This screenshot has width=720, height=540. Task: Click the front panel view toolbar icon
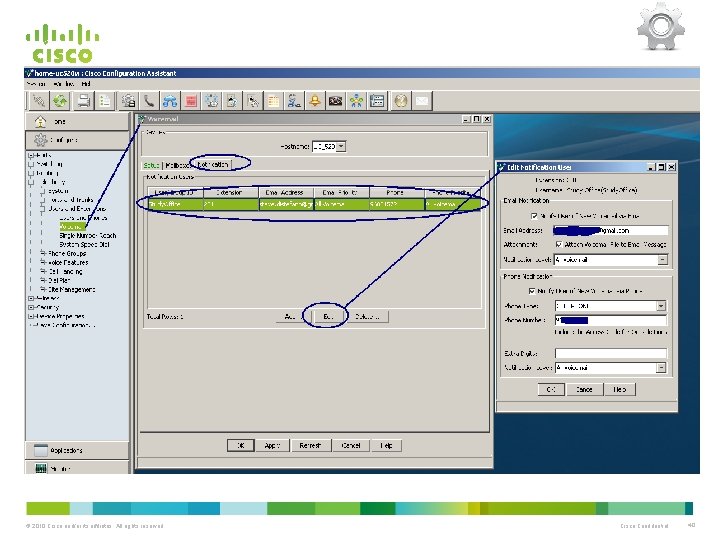(377, 101)
